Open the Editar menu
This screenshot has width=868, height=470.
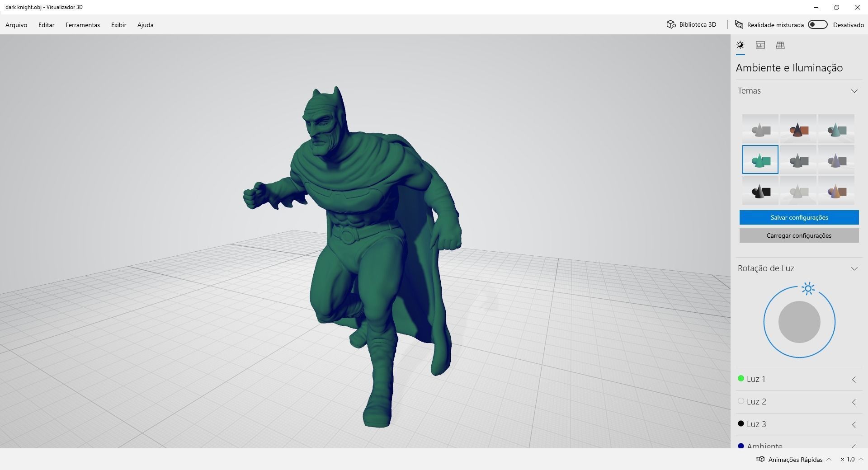(x=47, y=25)
